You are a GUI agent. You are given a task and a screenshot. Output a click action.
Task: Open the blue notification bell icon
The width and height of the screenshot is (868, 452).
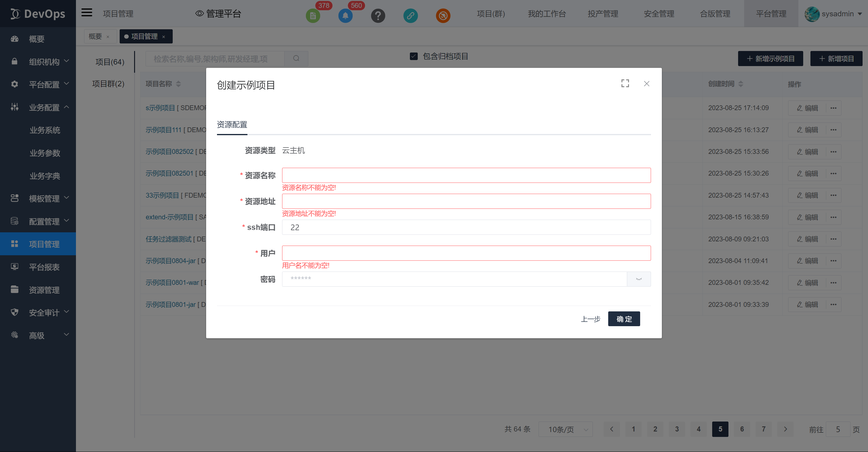click(345, 15)
